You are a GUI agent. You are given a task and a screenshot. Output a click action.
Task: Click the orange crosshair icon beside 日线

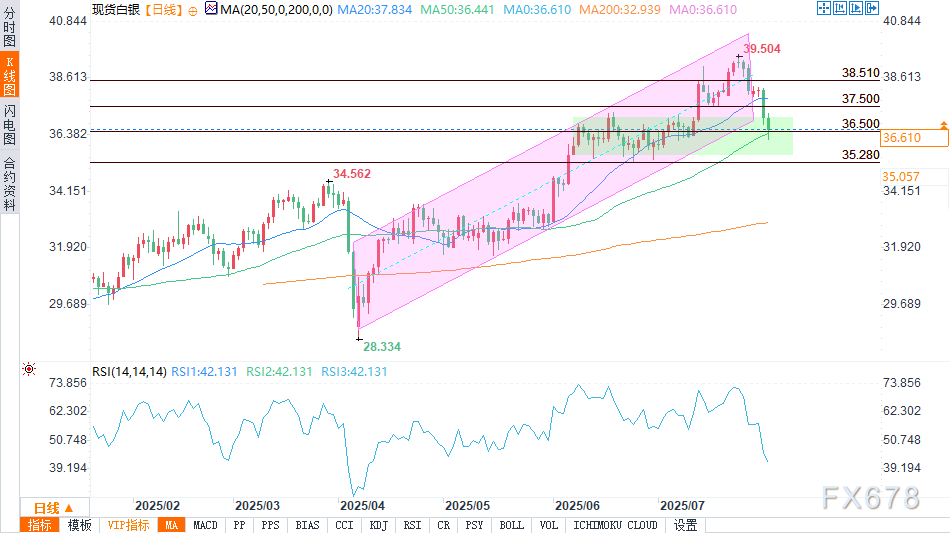(192, 8)
